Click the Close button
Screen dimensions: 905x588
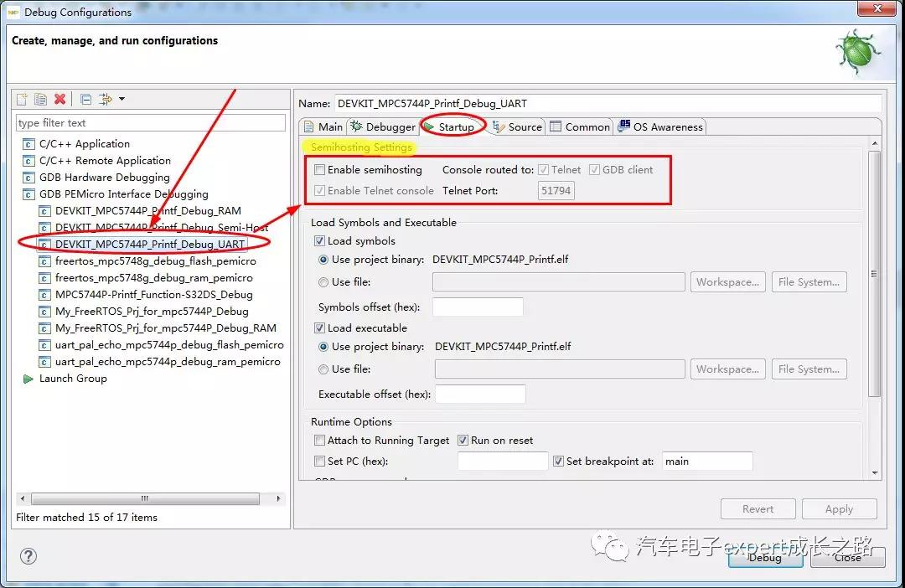click(847, 557)
